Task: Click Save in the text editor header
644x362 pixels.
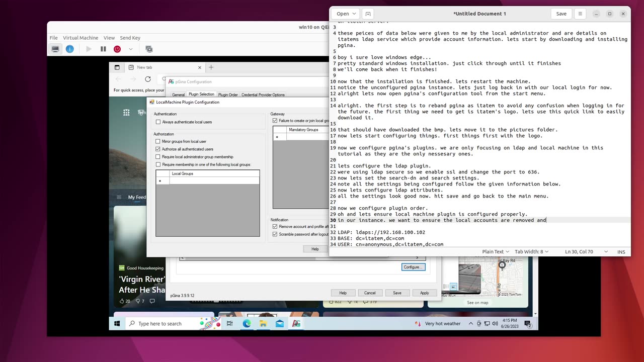Action: click(x=561, y=14)
